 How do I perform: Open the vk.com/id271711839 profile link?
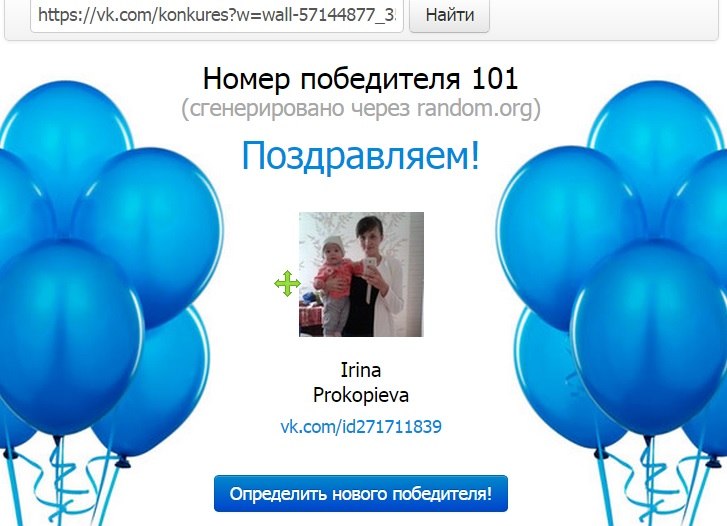(361, 426)
